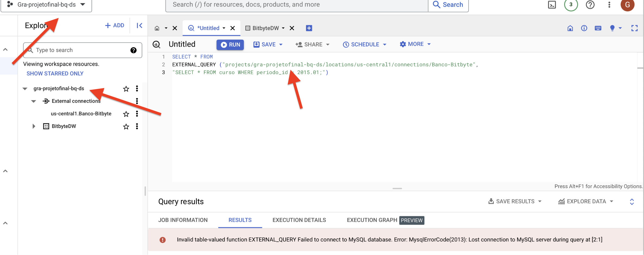This screenshot has height=255, width=644.
Task: Open the BitbyteDW tab dropdown arrow
Action: tap(283, 28)
